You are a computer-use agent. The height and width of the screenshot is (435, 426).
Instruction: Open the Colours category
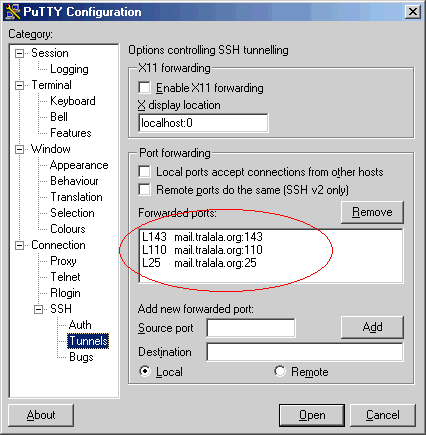[68, 229]
